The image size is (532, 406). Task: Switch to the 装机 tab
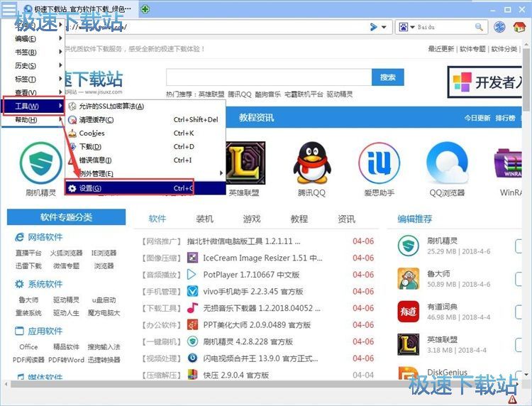tap(204, 219)
